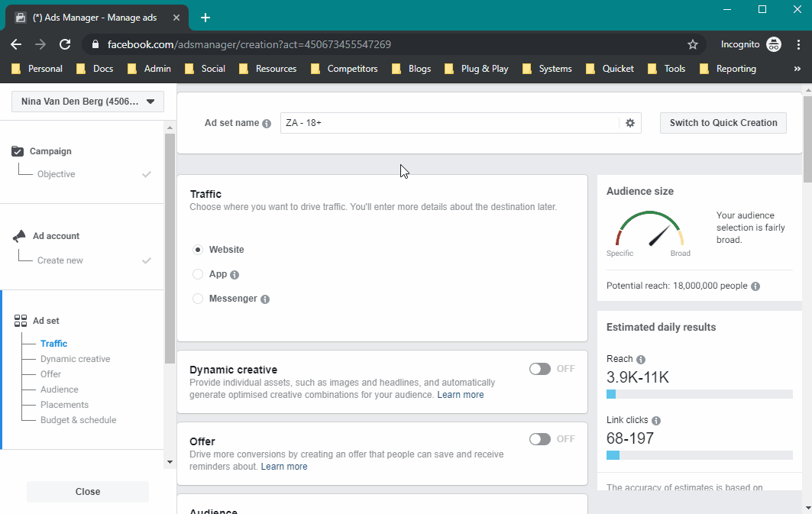
Task: Open the Competitors bookmarks folder
Action: point(344,68)
